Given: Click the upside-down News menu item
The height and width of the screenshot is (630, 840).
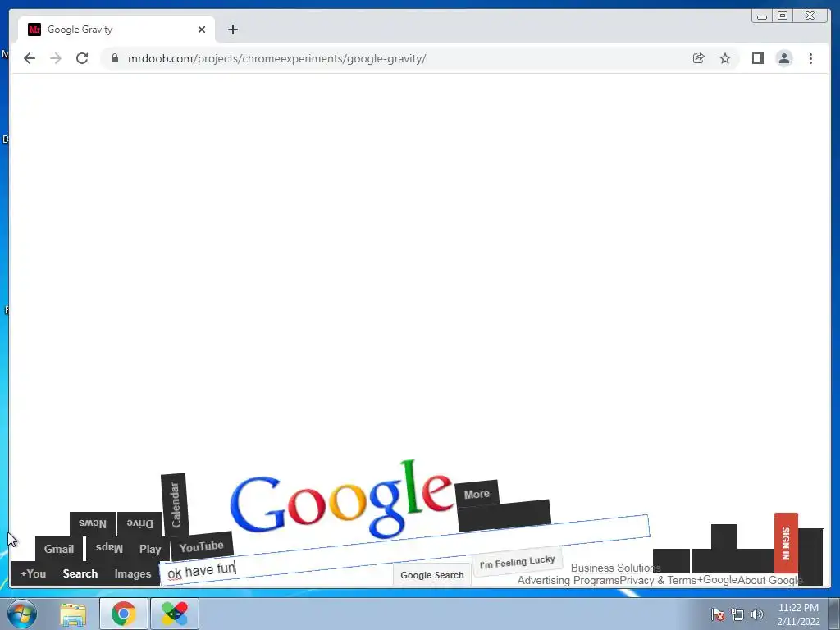Looking at the screenshot, I should (93, 523).
